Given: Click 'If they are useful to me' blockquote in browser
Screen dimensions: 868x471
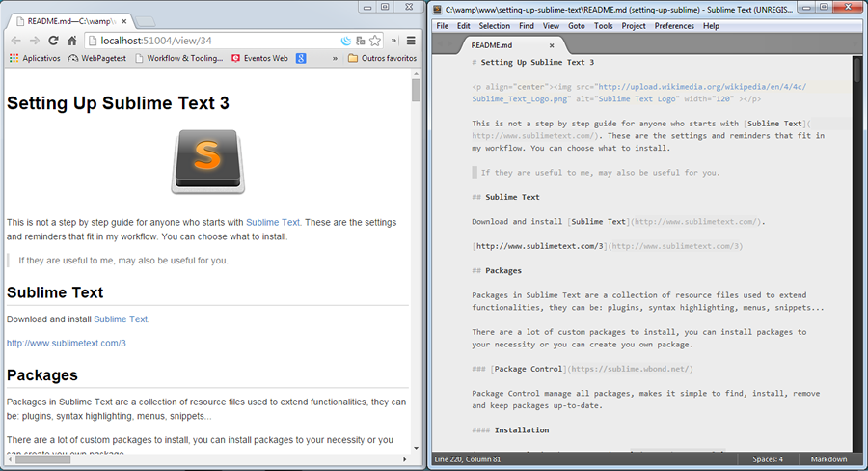Looking at the screenshot, I should tap(122, 261).
